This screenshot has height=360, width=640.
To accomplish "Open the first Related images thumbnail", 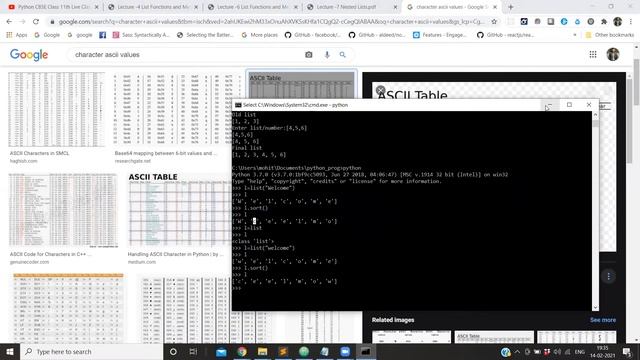I will (x=411, y=337).
